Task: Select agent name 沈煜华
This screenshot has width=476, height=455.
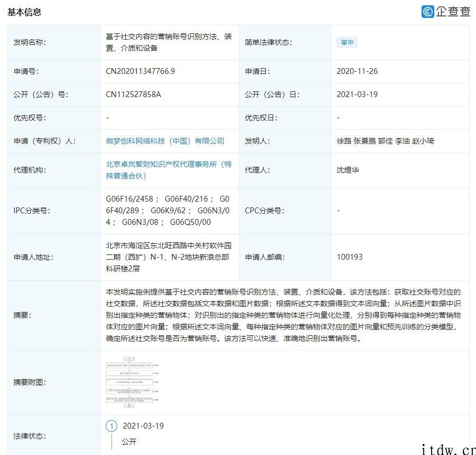Action: (x=348, y=170)
